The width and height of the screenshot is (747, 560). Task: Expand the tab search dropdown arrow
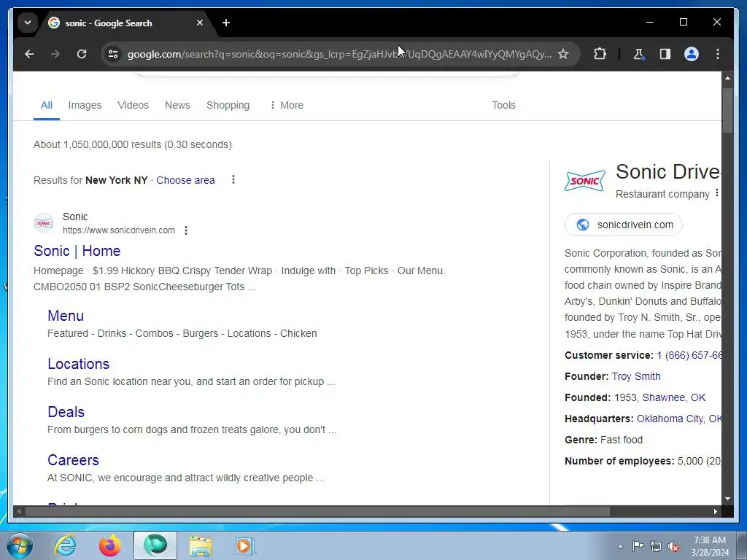click(28, 23)
